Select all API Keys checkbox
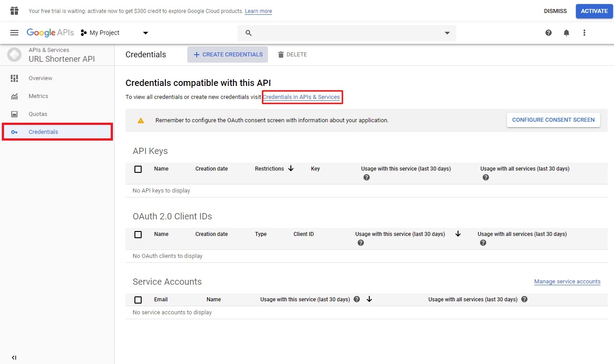The image size is (614, 364). [138, 169]
